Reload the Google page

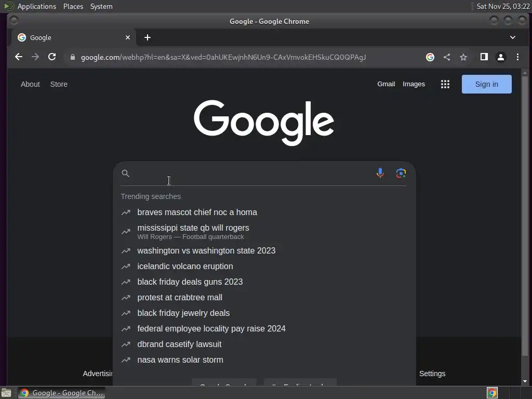[x=52, y=57]
